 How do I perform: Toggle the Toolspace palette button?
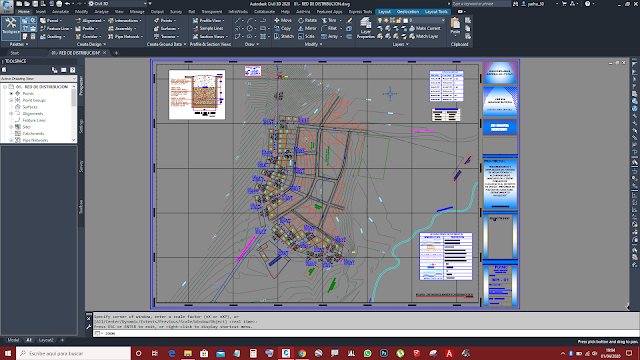(11, 28)
